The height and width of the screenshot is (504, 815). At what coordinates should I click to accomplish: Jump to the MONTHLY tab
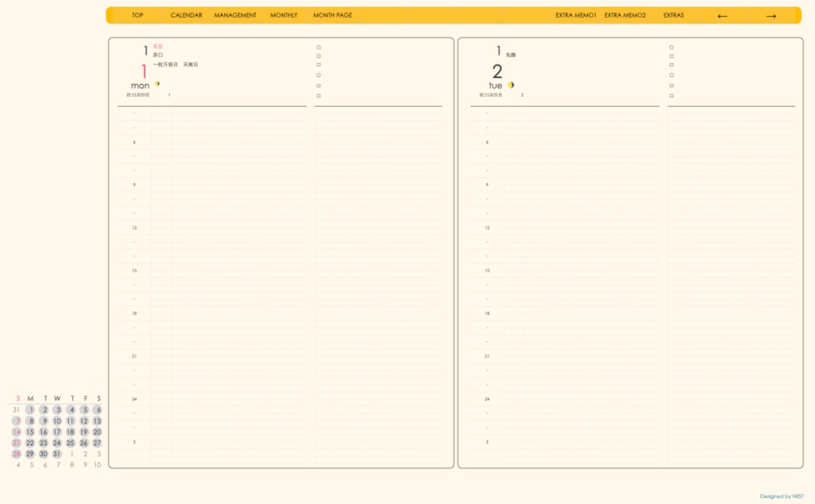[x=283, y=15]
